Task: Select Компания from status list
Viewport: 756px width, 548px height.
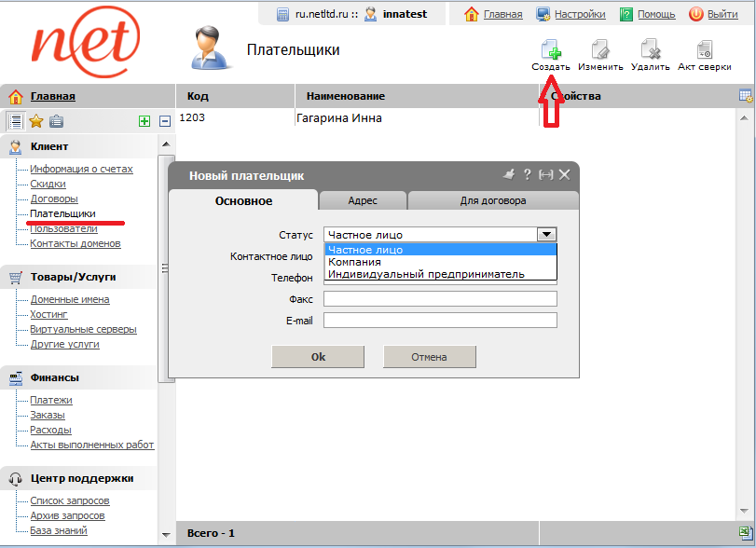Action: (x=354, y=262)
